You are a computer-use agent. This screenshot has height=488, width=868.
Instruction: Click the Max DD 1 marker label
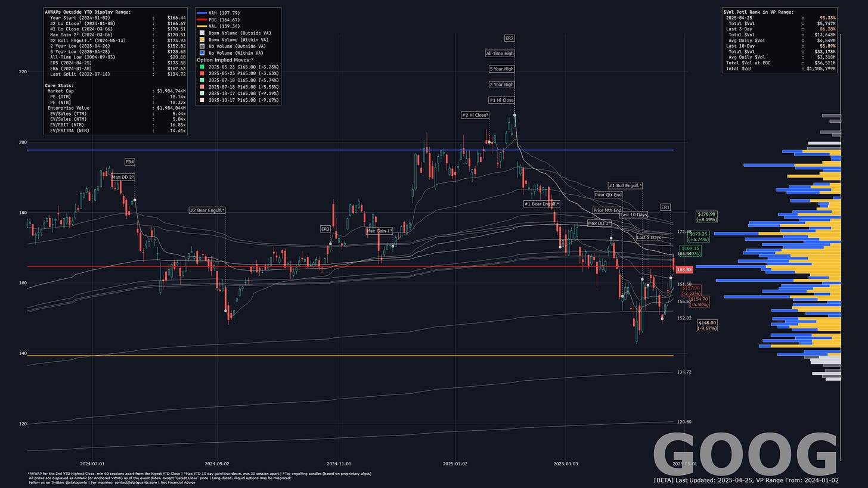(600, 223)
